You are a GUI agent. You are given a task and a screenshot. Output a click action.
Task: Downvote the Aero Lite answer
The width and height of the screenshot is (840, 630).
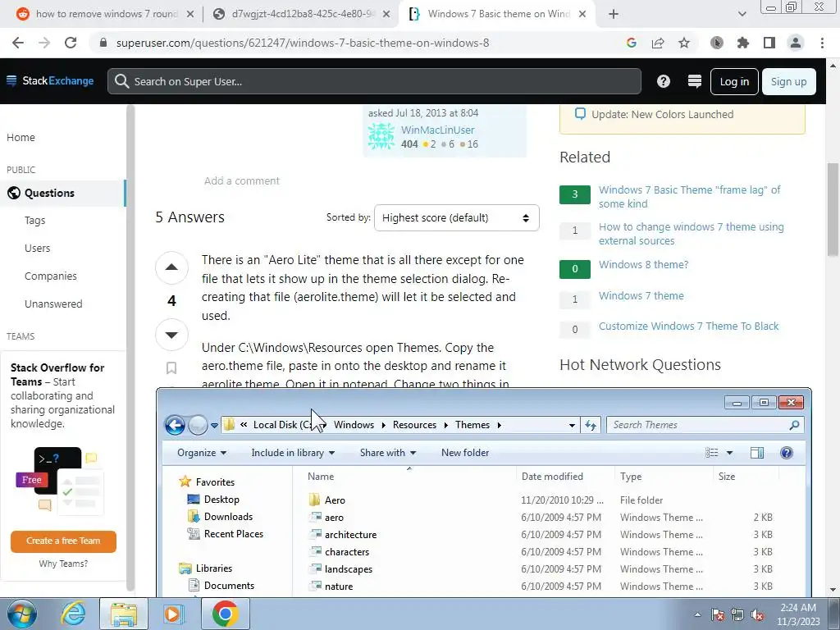coord(171,335)
